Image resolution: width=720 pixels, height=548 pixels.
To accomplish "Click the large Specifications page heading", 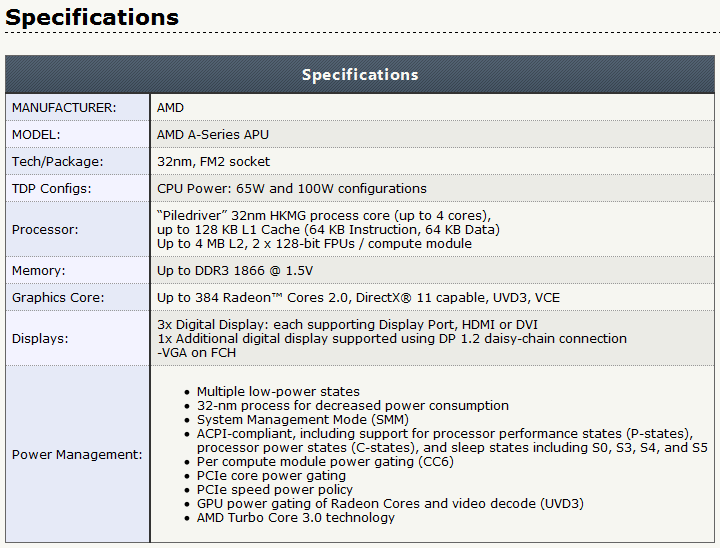I will tap(92, 17).
